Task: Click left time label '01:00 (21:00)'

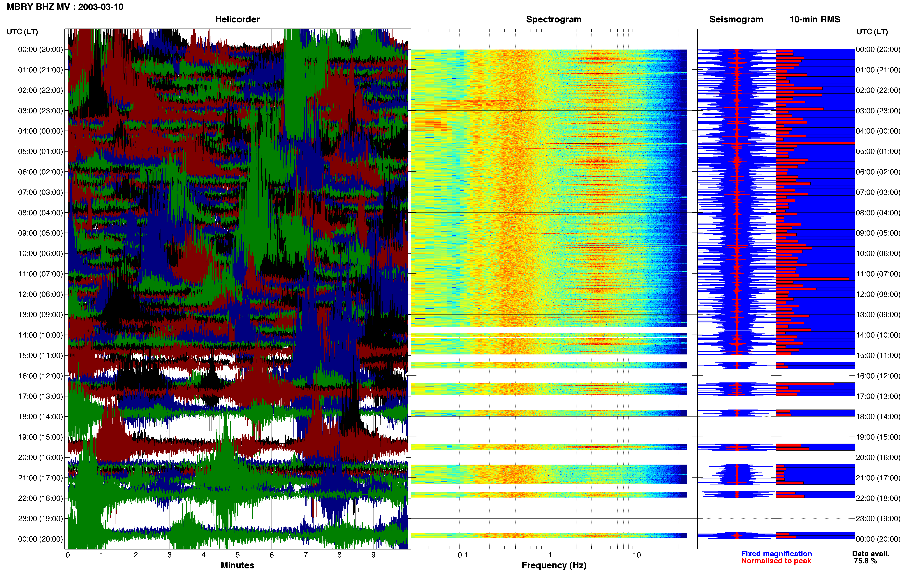Action: click(41, 70)
